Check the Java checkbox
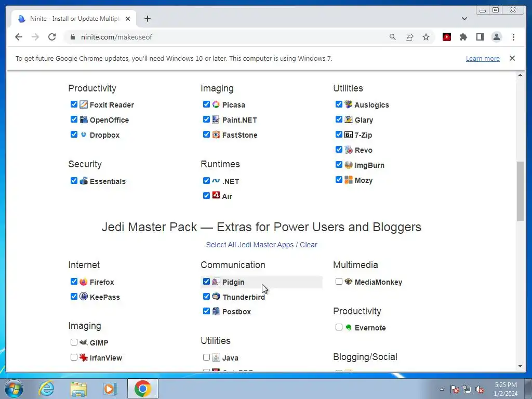Viewport: 532px width, 399px height. click(206, 357)
